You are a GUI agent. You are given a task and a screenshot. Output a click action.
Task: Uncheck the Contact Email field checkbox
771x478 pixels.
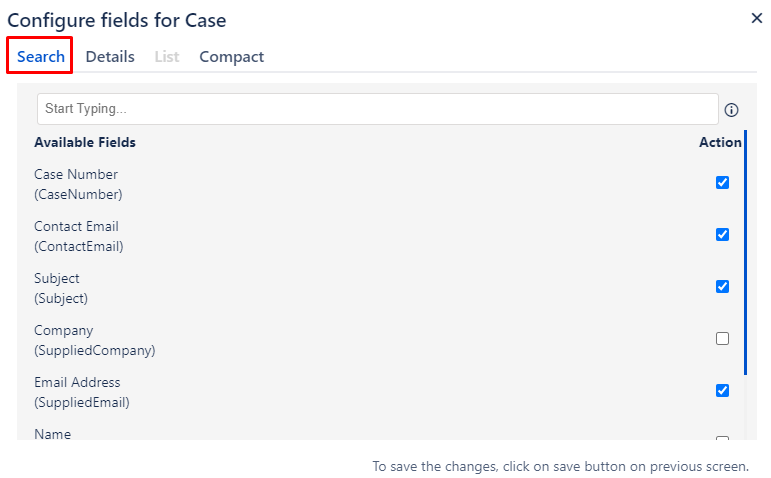coord(722,235)
